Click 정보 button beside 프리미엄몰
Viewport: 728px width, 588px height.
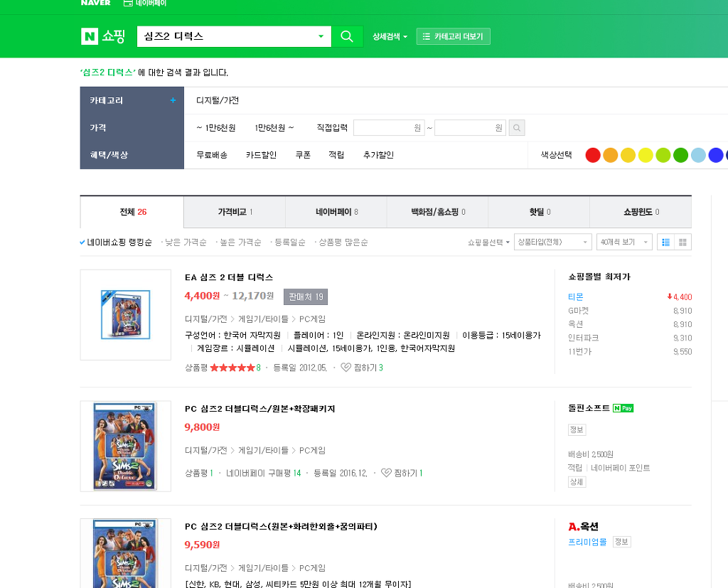click(x=621, y=542)
